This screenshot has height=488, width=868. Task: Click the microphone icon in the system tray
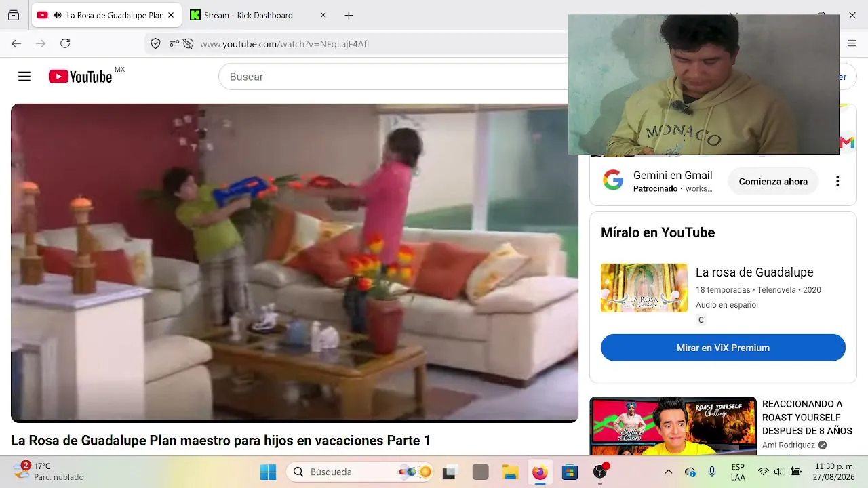pos(712,472)
